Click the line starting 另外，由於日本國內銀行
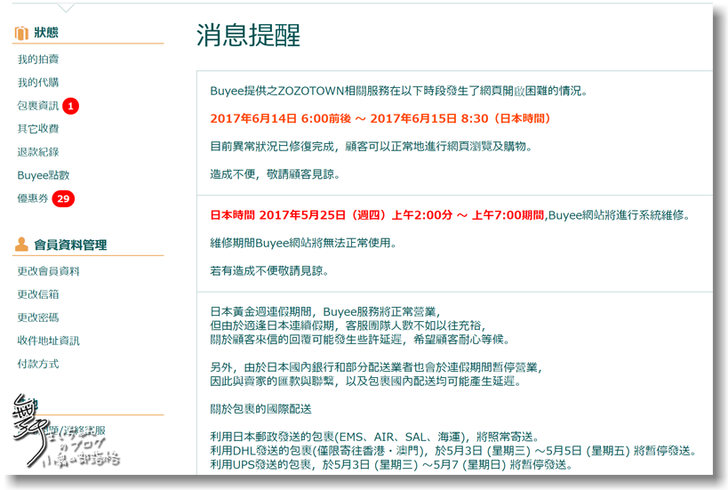The image size is (728, 490). (x=376, y=367)
